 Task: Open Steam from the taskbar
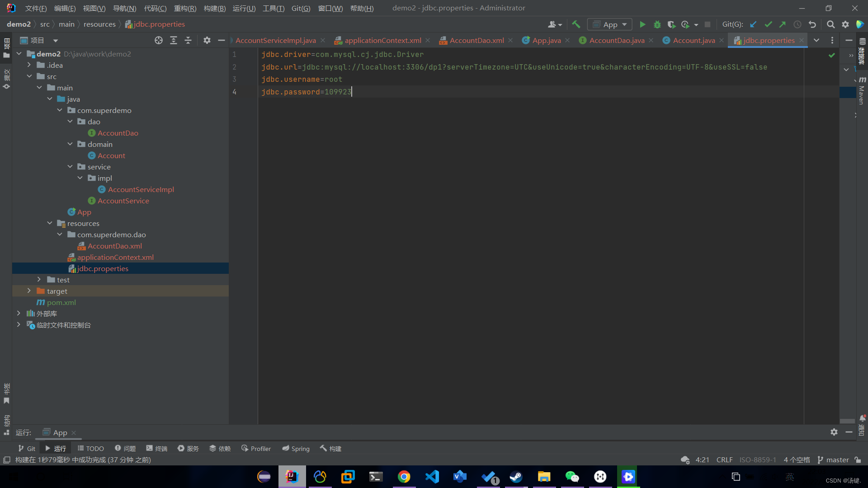[x=516, y=477]
